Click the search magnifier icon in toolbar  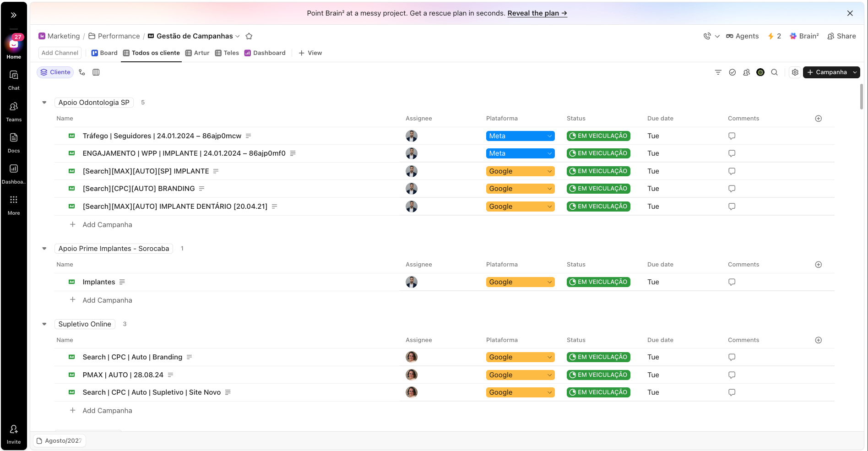click(774, 72)
